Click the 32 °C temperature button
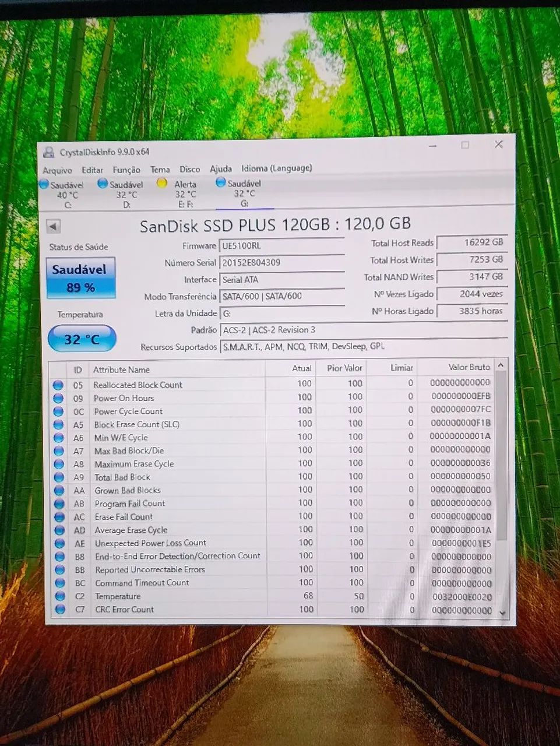 82,339
